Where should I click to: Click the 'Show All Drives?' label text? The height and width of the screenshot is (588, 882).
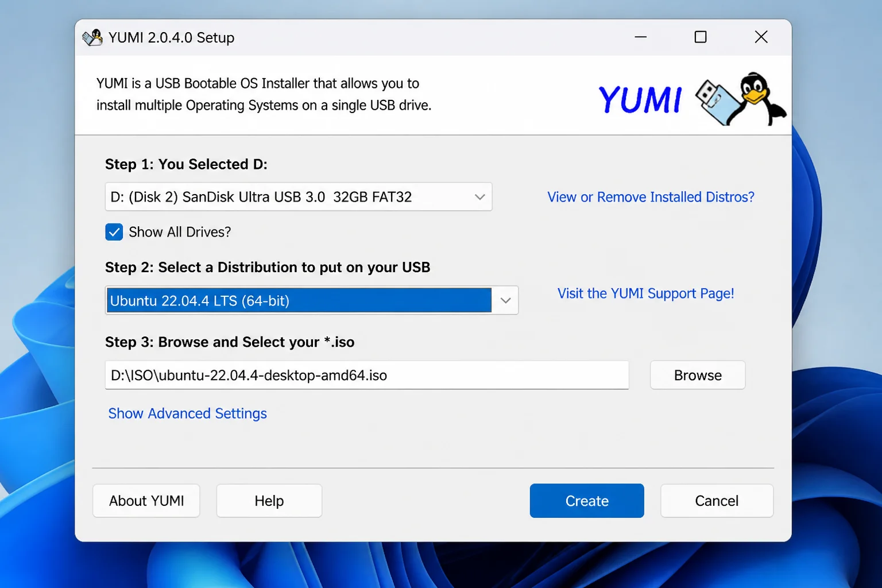(x=180, y=232)
